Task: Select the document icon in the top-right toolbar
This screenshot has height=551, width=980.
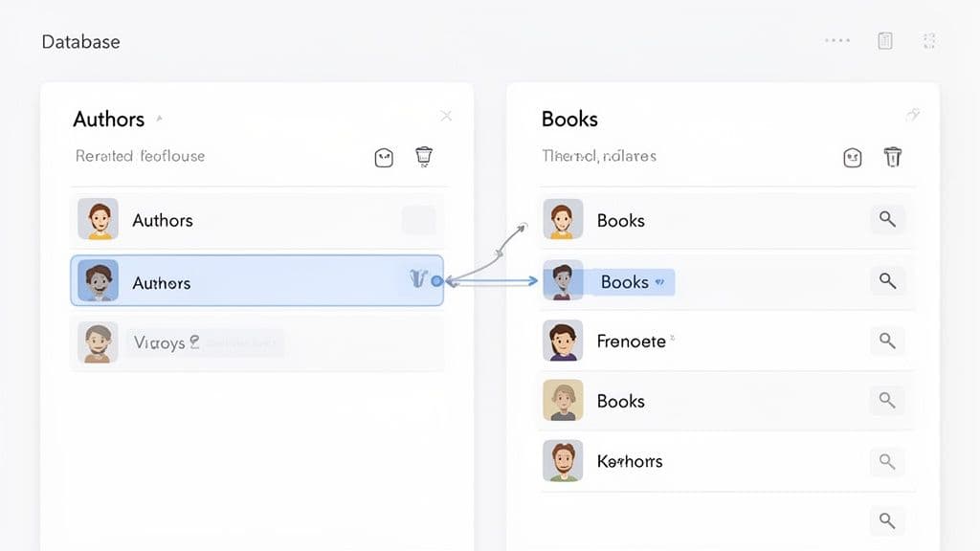Action: pos(883,40)
